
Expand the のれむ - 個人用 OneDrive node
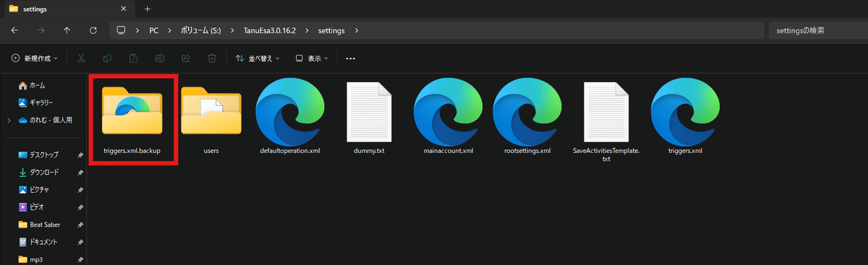9,120
